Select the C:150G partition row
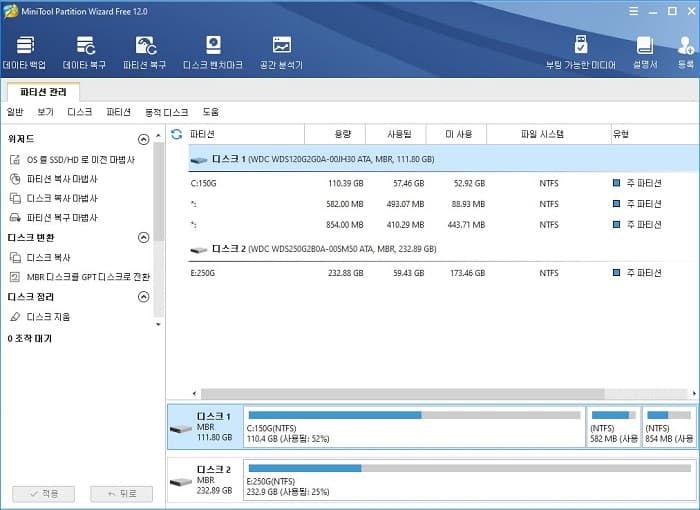The width and height of the screenshot is (700, 510). click(x=444, y=183)
